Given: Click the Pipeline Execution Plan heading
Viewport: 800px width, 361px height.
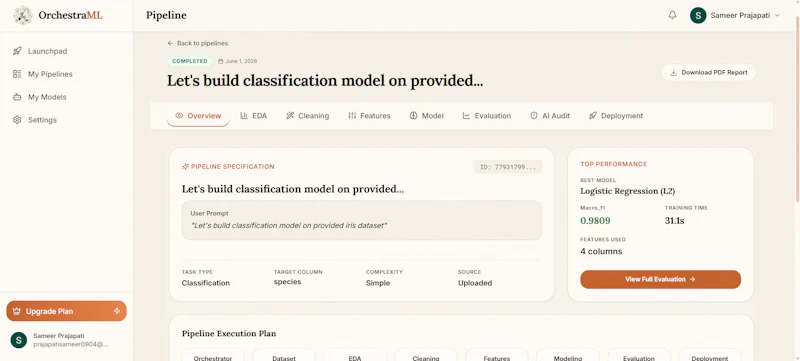Looking at the screenshot, I should [x=229, y=333].
